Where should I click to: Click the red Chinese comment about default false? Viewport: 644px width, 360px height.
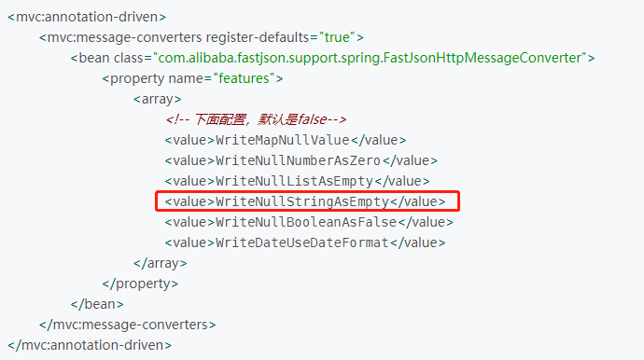256,119
